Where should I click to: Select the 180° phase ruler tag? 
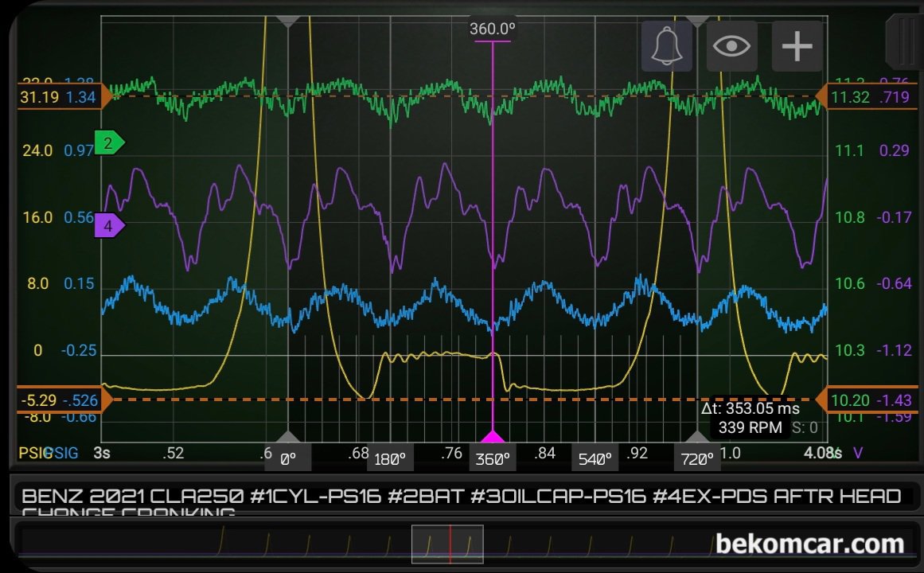(x=390, y=458)
